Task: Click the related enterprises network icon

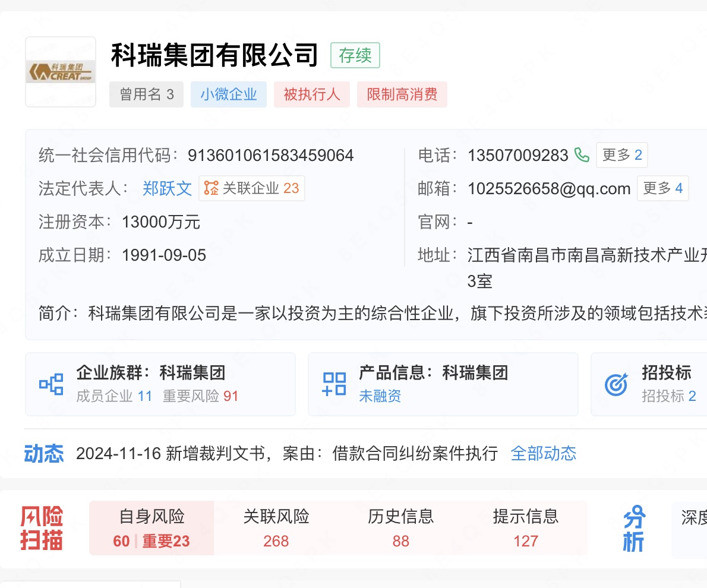Action: coord(211,188)
